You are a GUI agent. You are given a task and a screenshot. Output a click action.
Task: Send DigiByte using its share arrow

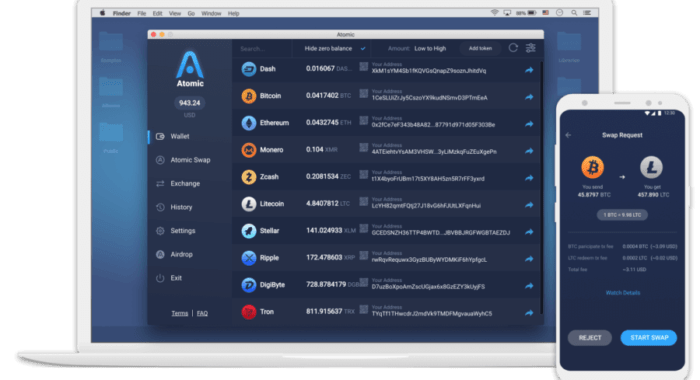click(529, 286)
